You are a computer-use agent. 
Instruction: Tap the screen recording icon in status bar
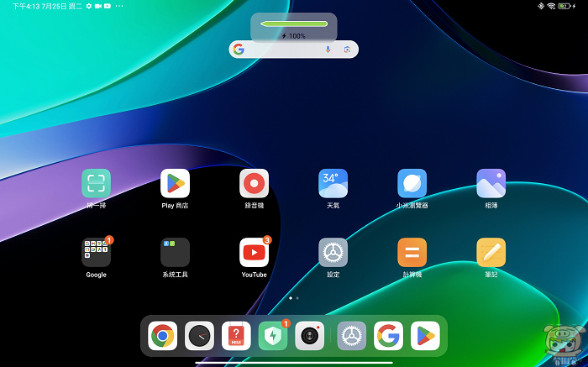point(98,6)
